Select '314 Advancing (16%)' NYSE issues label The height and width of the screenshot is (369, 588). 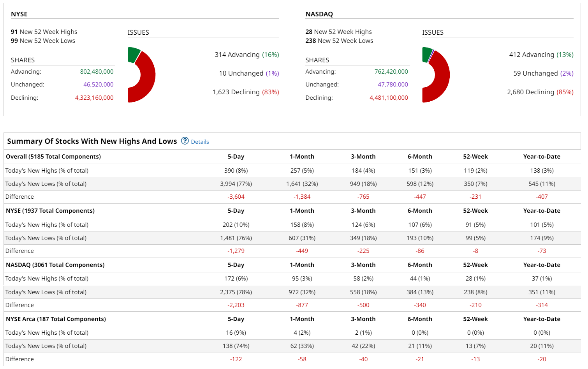247,55
